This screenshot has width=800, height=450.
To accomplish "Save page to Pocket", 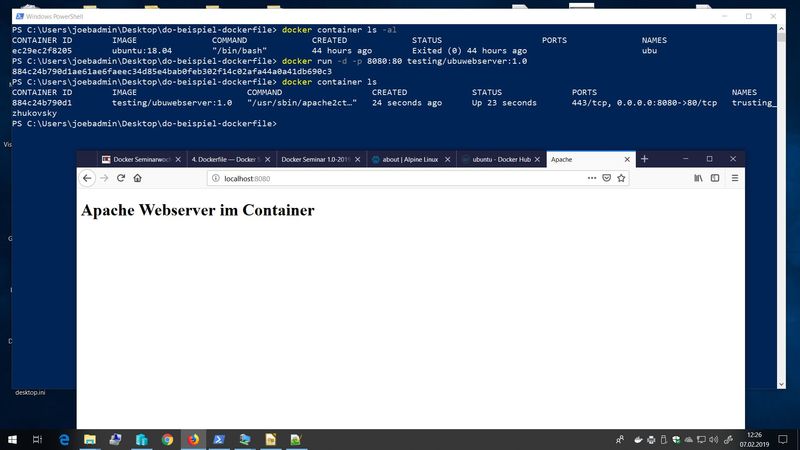I will [606, 178].
